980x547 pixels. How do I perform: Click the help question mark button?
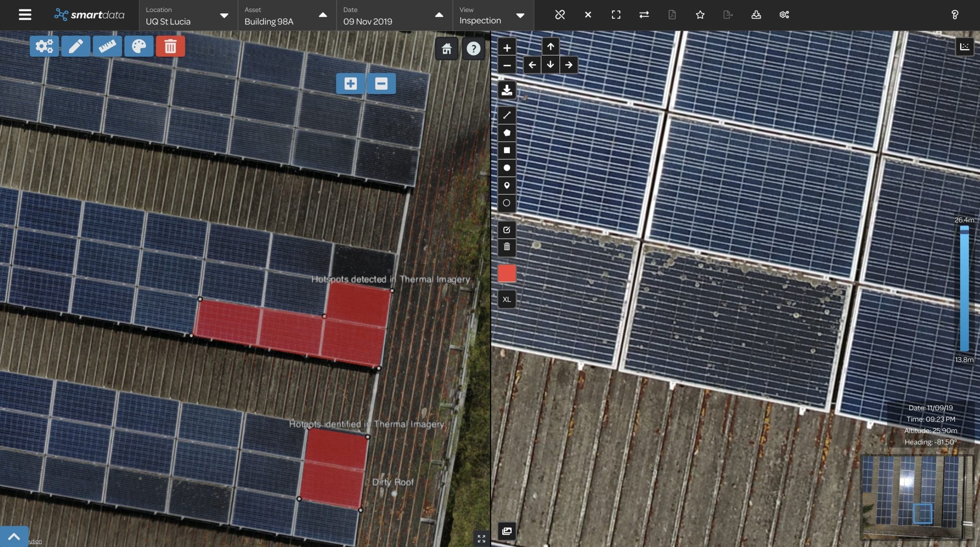(955, 15)
